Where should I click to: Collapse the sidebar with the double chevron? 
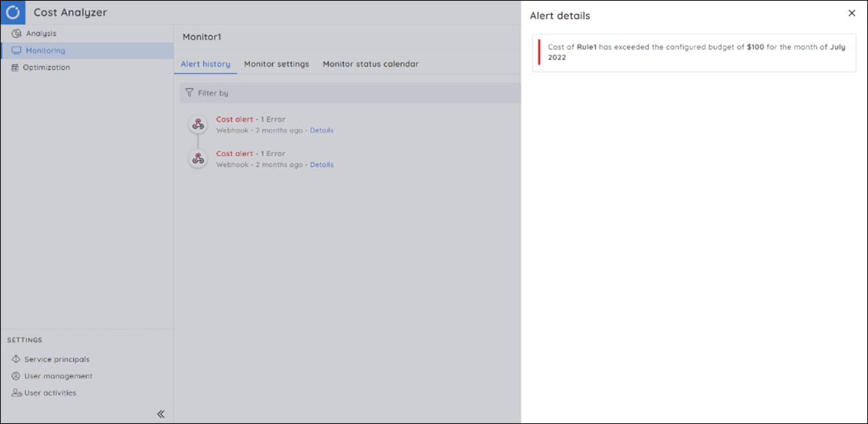click(x=161, y=413)
